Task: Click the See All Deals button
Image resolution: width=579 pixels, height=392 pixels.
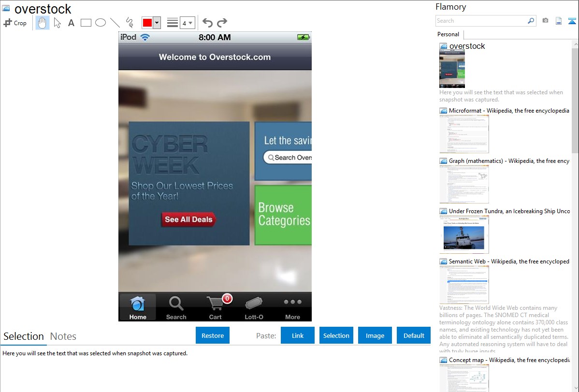Action: click(x=188, y=219)
